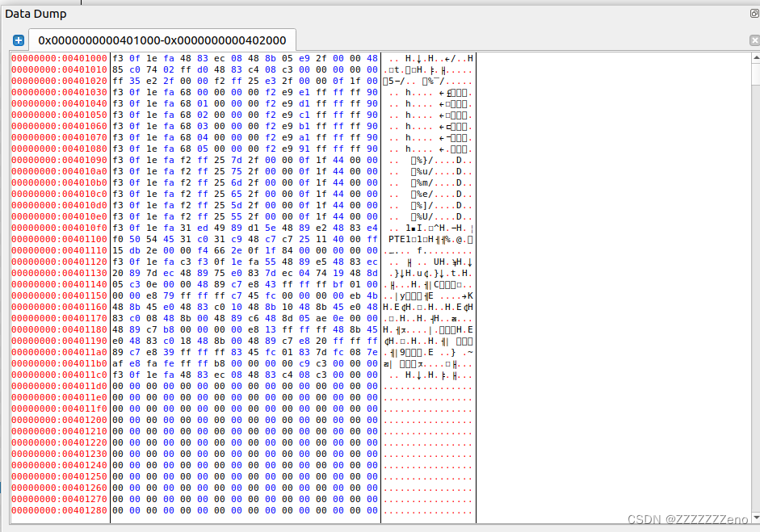Select hex byte db in row 00401110
This screenshot has height=532, width=760.
tap(135, 250)
